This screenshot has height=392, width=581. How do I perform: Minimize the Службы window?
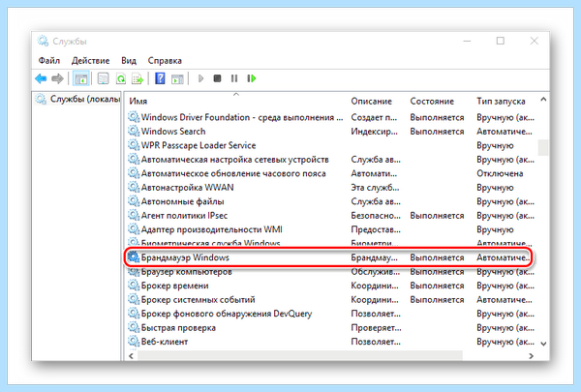click(x=467, y=41)
